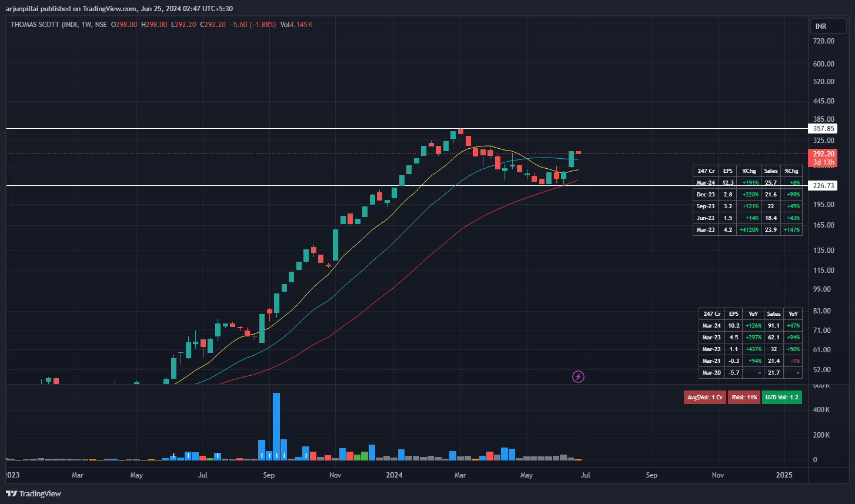Click the 445.00 price axis label
The width and height of the screenshot is (855, 504).
823,101
